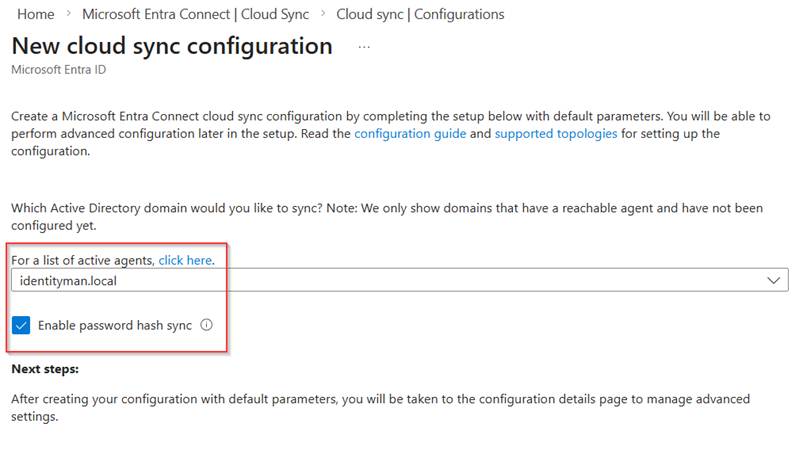
Task: Click the breadcrumb chevron after Home
Action: (x=69, y=15)
